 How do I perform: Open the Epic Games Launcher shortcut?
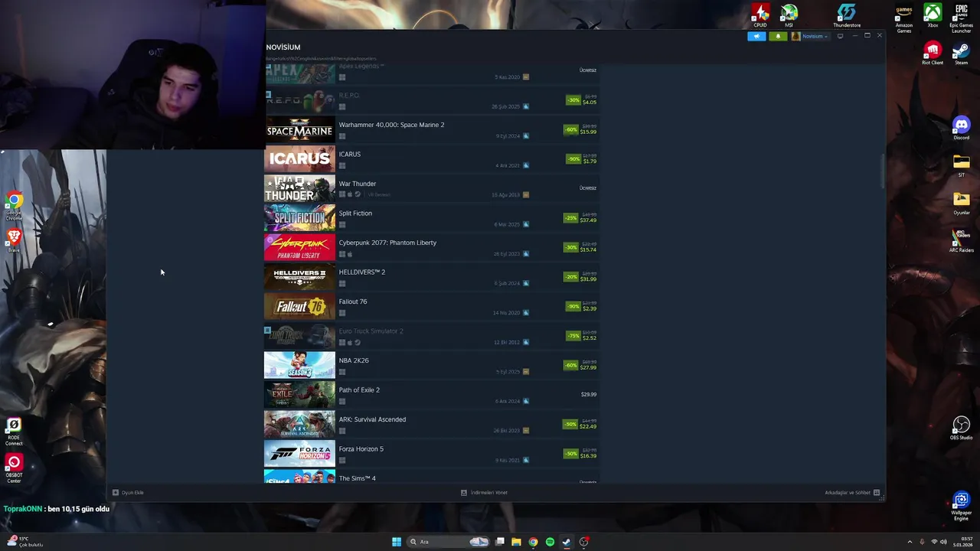(962, 18)
